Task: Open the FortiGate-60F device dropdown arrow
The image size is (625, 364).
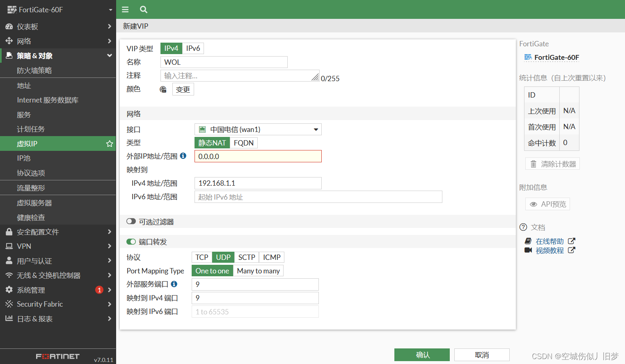Action: coord(110,10)
